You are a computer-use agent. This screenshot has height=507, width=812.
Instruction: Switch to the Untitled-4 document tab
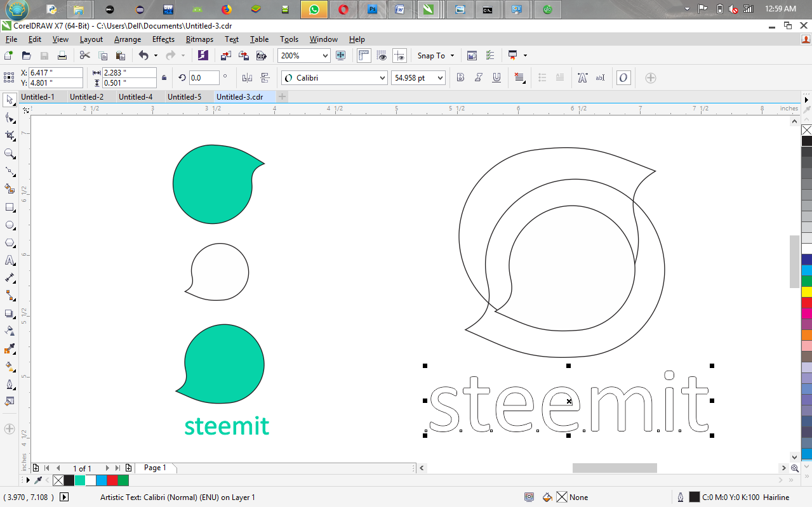(135, 97)
